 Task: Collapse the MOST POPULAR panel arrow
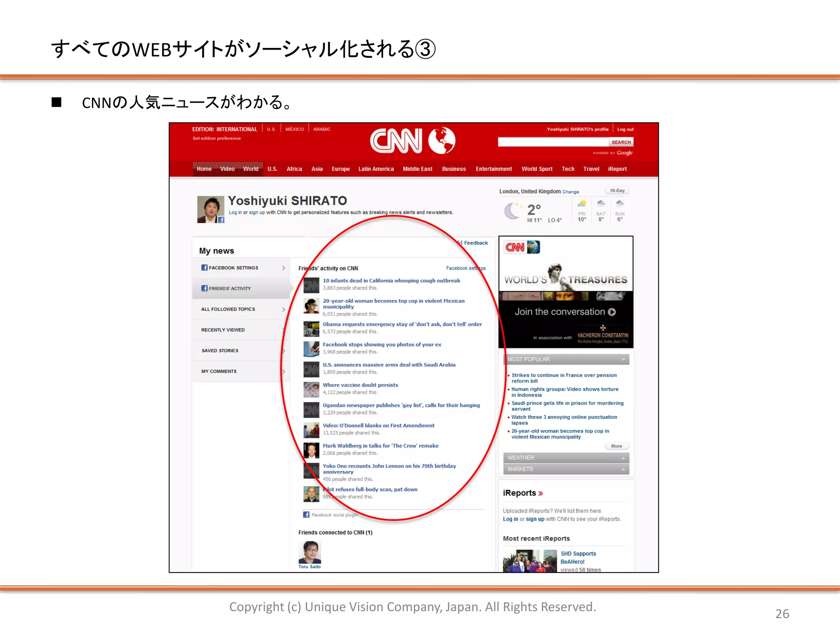pyautogui.click(x=623, y=359)
